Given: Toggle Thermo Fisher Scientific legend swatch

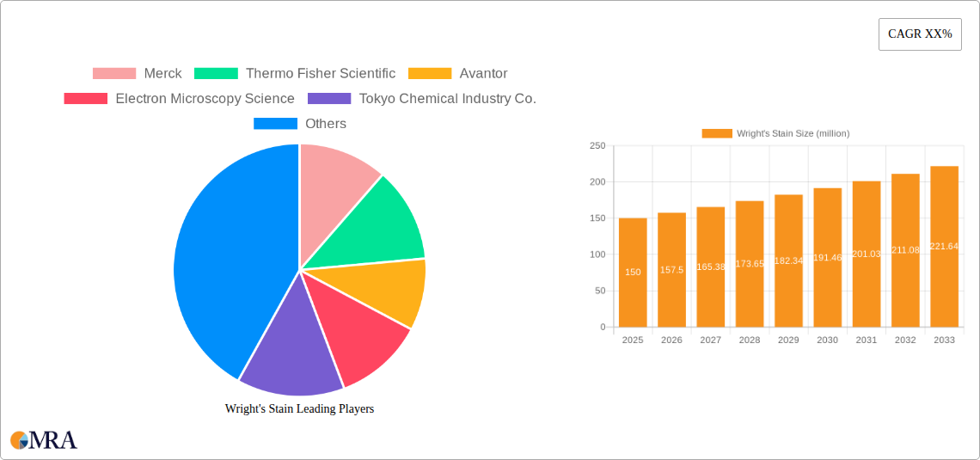Looking at the screenshot, I should click(217, 74).
